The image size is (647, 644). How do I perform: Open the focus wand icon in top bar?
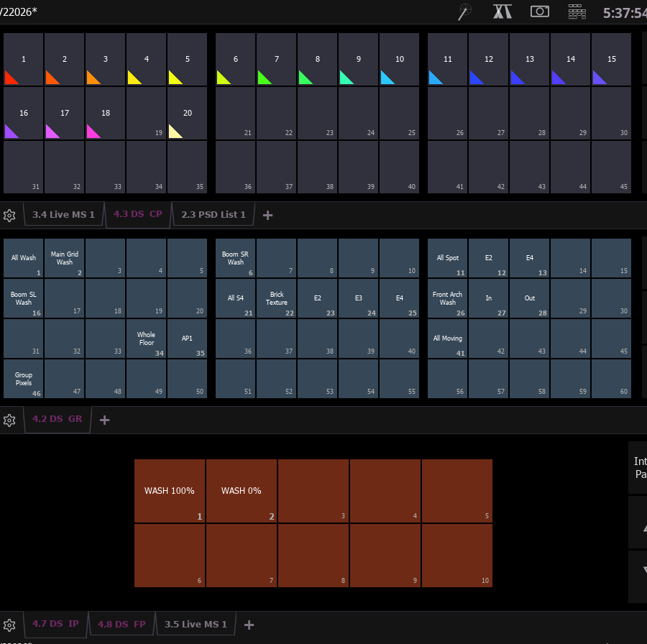[464, 12]
